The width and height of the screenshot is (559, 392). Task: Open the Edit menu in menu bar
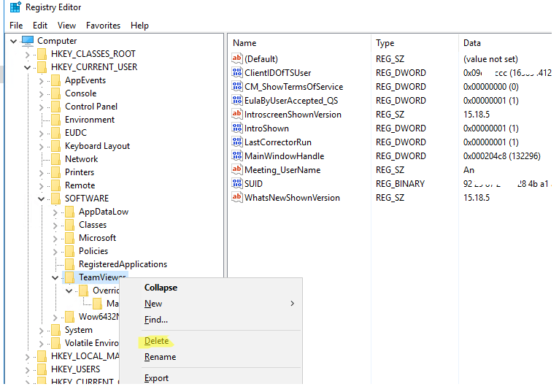[x=40, y=26]
